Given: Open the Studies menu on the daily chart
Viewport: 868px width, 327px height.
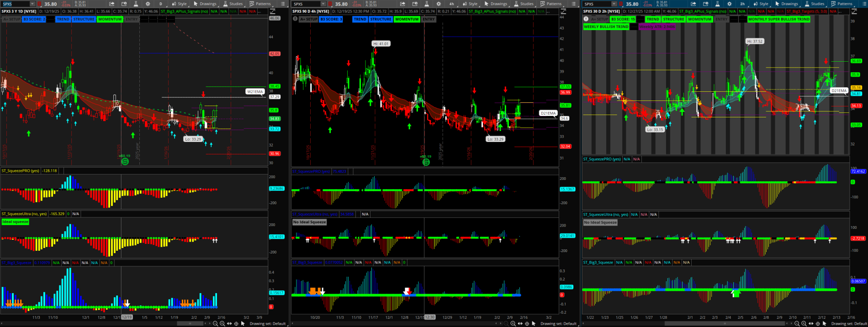Looking at the screenshot, I should coord(233,4).
